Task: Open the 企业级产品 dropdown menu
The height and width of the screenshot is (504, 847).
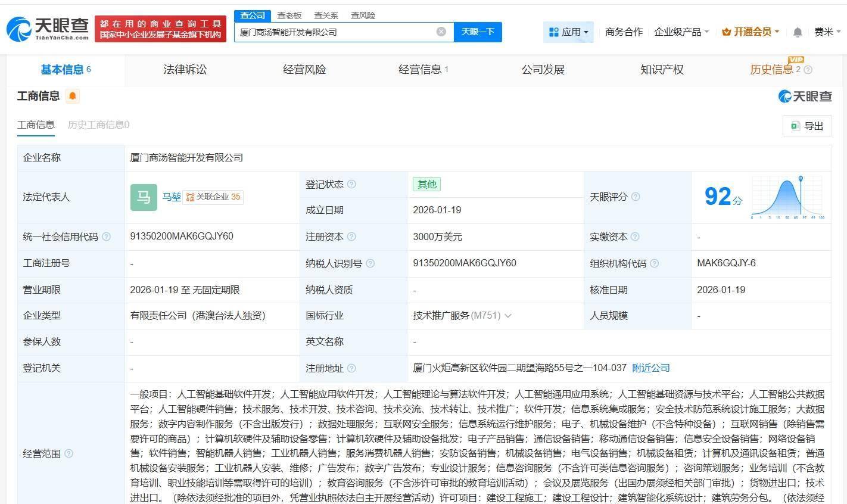Action: click(681, 32)
